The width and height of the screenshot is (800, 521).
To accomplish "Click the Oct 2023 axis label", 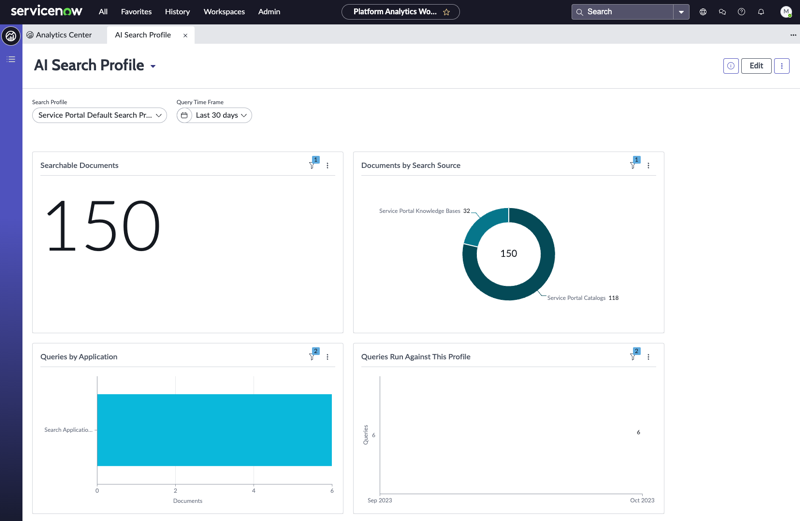I will (x=642, y=500).
